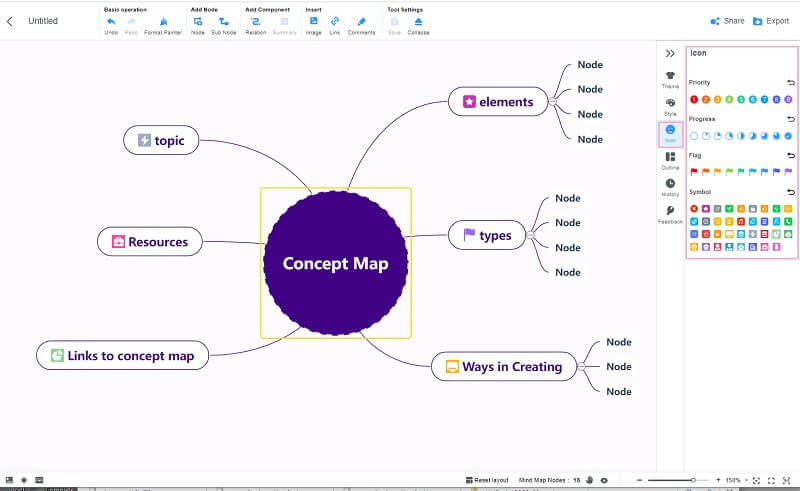
Task: Click the first view icon at bottom-left
Action: click(x=9, y=480)
